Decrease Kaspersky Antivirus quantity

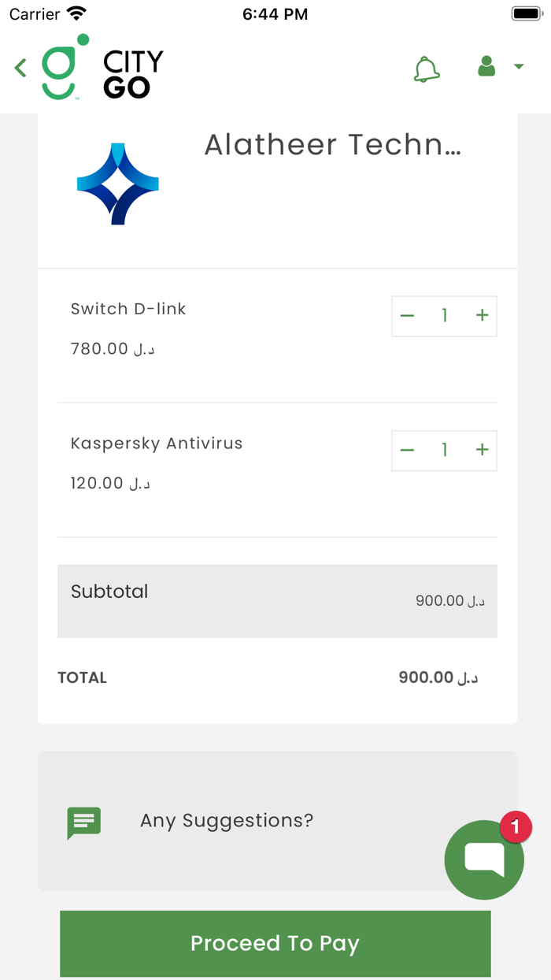[407, 450]
